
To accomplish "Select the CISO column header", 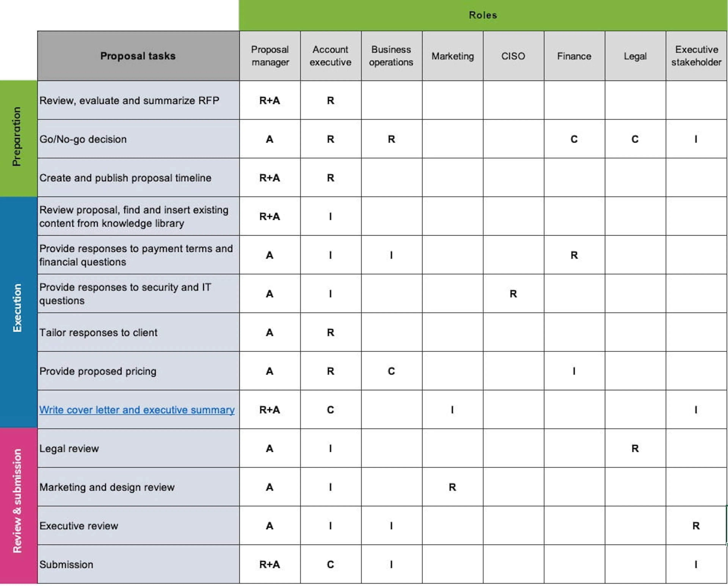I will (x=513, y=56).
